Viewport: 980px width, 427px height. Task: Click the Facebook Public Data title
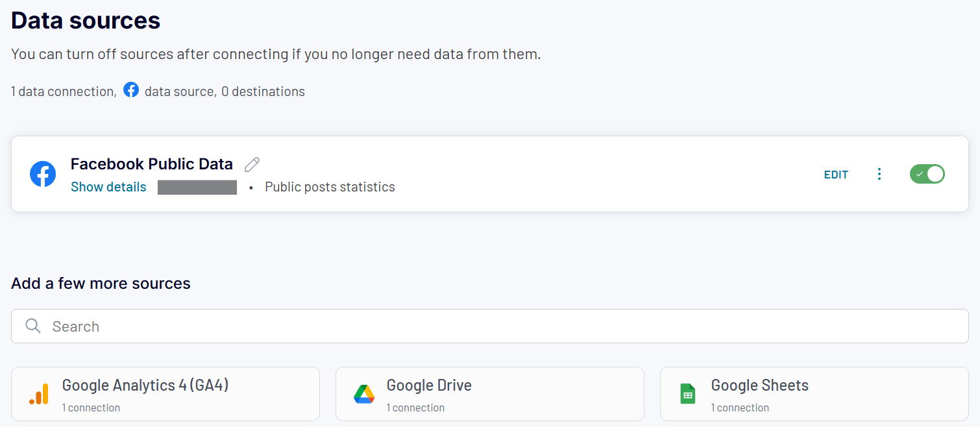click(x=151, y=164)
